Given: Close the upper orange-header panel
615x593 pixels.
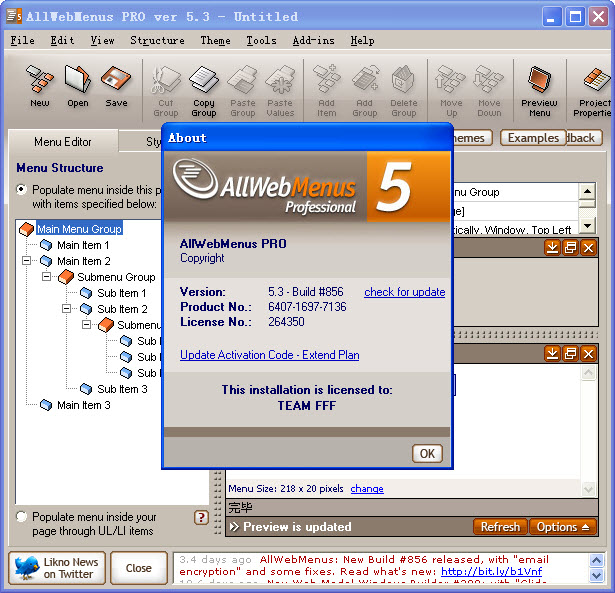Looking at the screenshot, I should tap(588, 248).
